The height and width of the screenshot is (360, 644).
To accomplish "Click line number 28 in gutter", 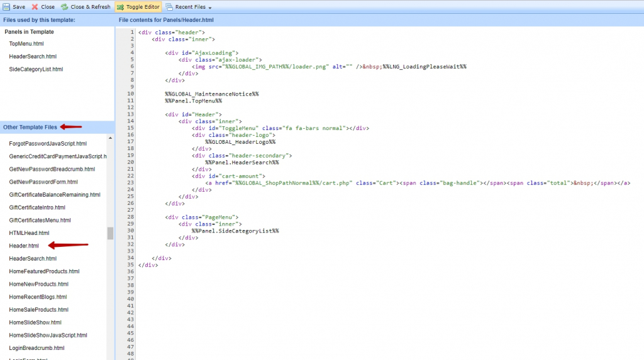I will pos(131,217).
